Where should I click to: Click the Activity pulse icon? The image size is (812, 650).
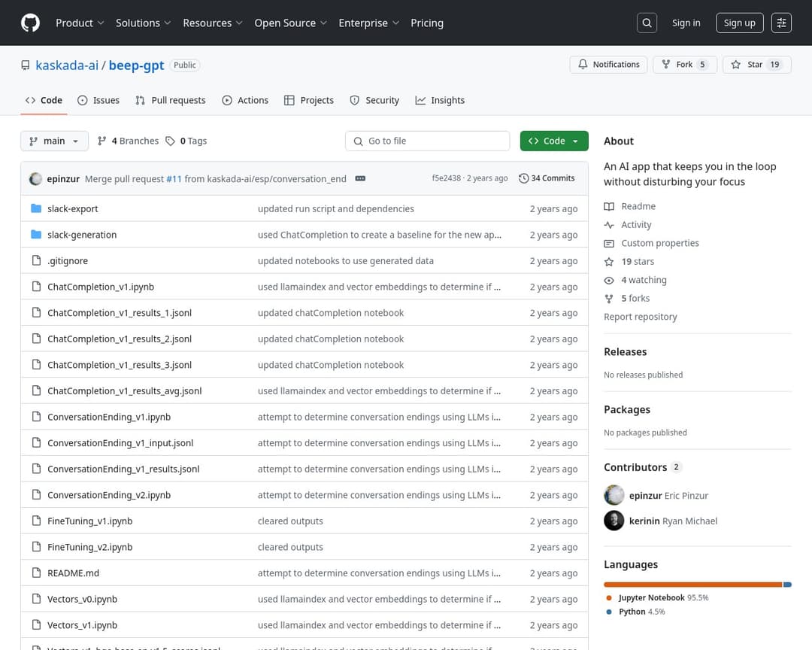point(609,225)
